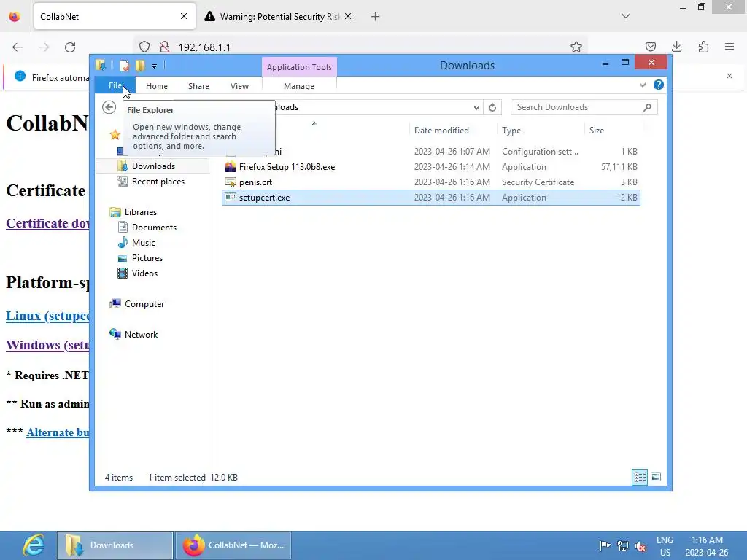Go back with Explorer's back arrow
This screenshot has width=747, height=560.
coord(109,108)
